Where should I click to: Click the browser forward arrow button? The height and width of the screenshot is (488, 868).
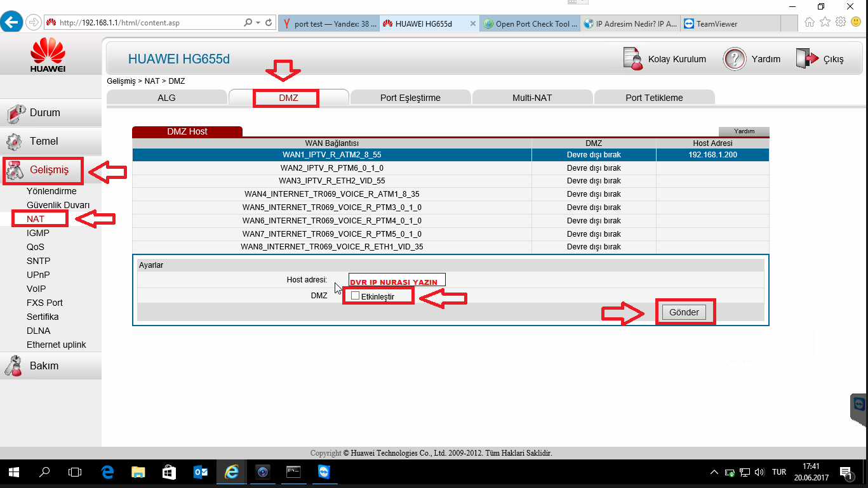(34, 22)
